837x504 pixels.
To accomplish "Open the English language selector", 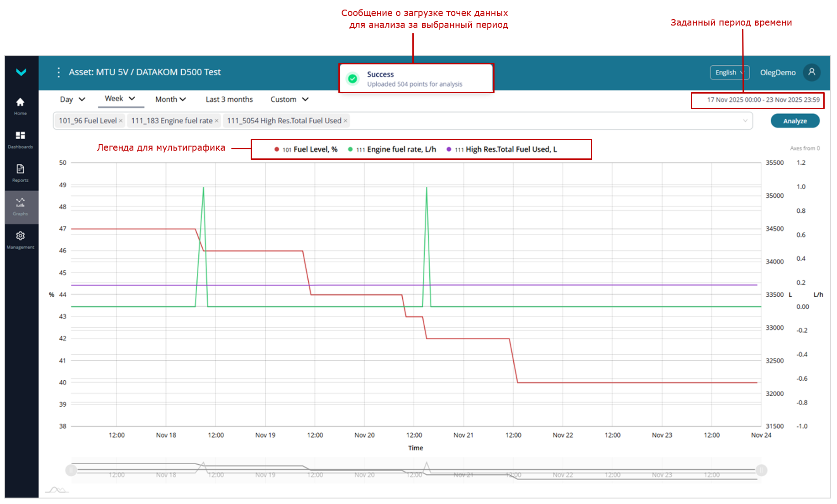I will tap(729, 73).
